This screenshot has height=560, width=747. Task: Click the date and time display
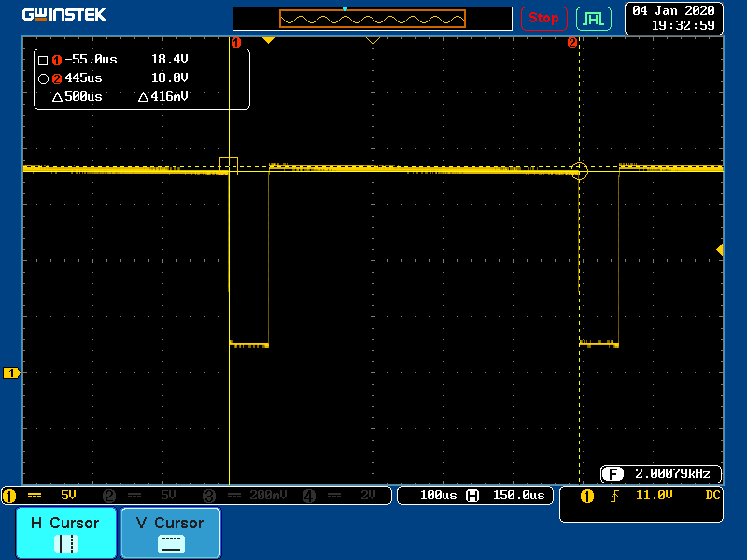673,18
